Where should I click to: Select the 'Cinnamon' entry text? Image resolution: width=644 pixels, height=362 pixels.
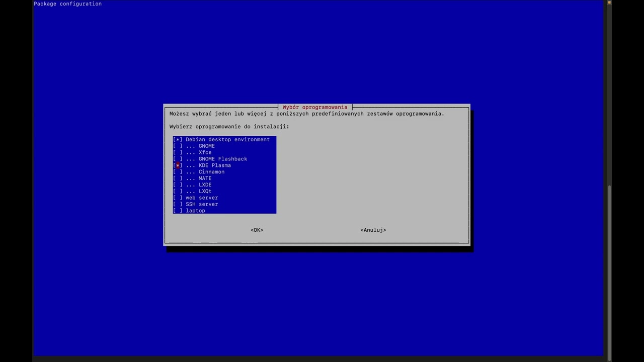[x=211, y=172]
